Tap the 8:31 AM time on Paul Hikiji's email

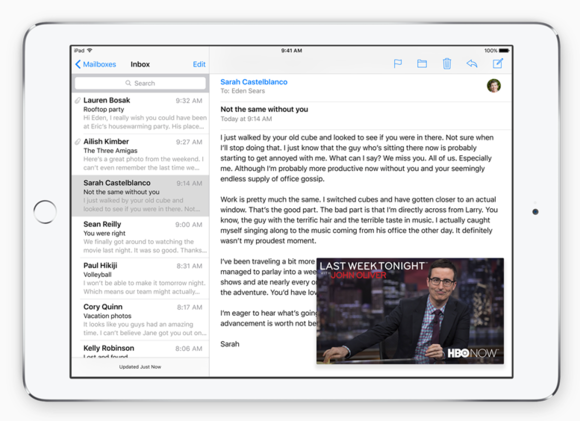click(x=189, y=266)
